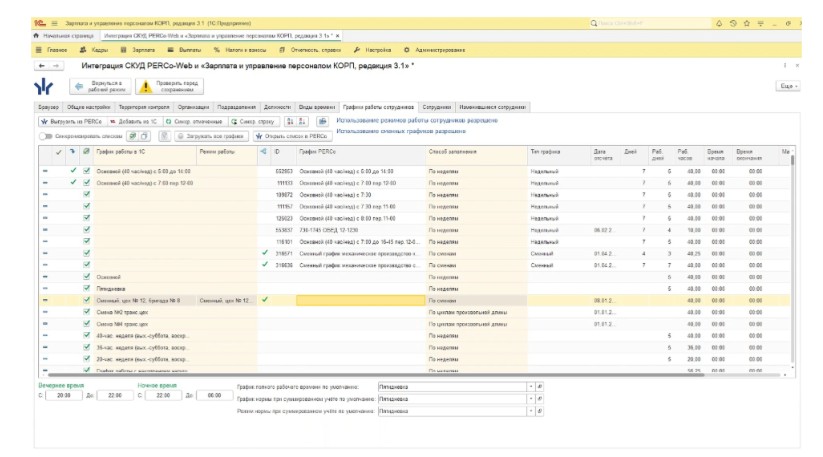
Task: Toggle the Синхронизировать списком switch
Action: click(45, 135)
